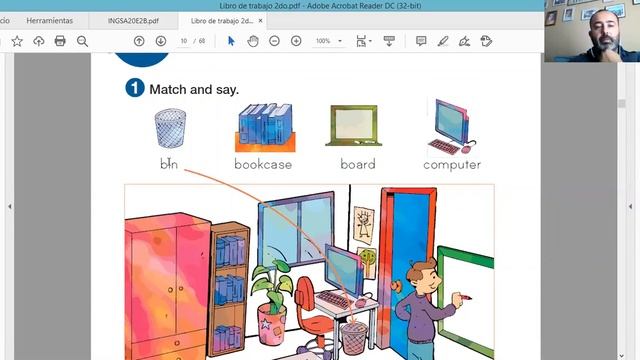Expand the left navigation pane arrow

pos(9,207)
